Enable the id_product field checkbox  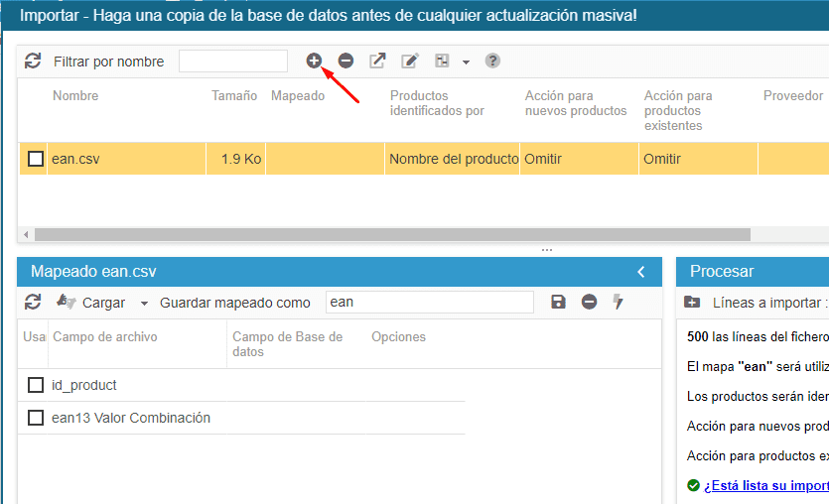click(x=36, y=385)
